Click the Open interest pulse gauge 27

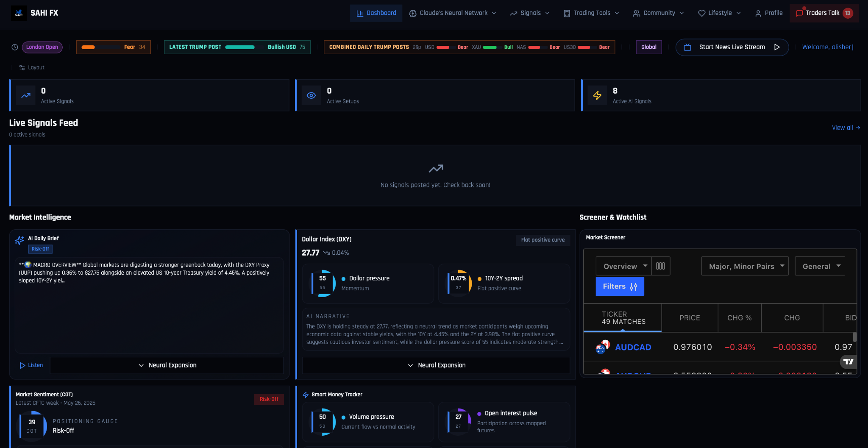tap(459, 422)
